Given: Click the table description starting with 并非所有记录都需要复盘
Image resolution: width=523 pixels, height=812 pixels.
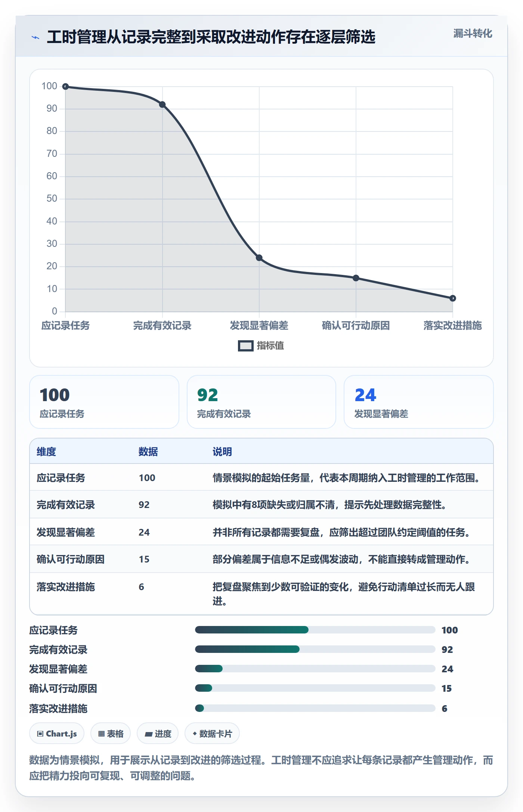Looking at the screenshot, I should pyautogui.click(x=342, y=532).
